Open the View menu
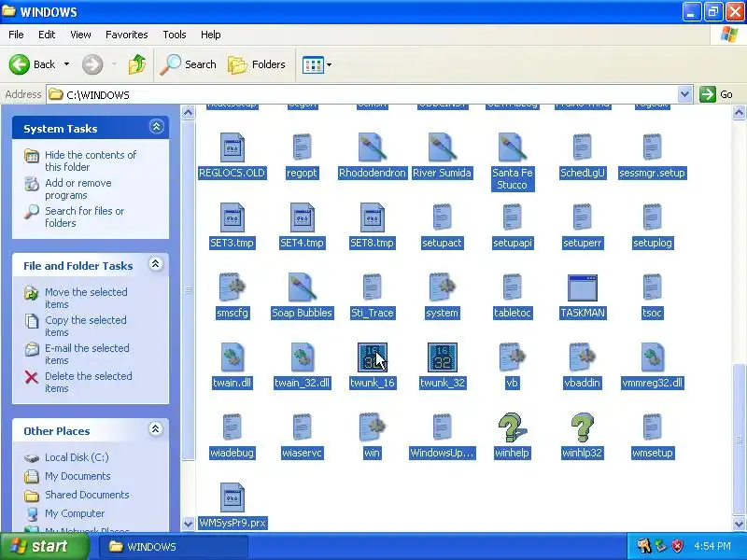Image resolution: width=747 pixels, height=560 pixels. (x=80, y=35)
